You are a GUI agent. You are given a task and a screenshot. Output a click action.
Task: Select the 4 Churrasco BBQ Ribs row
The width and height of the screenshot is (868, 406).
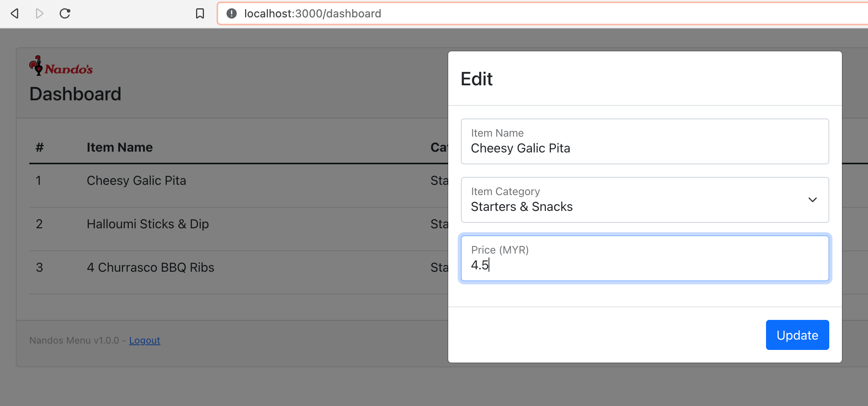(150, 268)
